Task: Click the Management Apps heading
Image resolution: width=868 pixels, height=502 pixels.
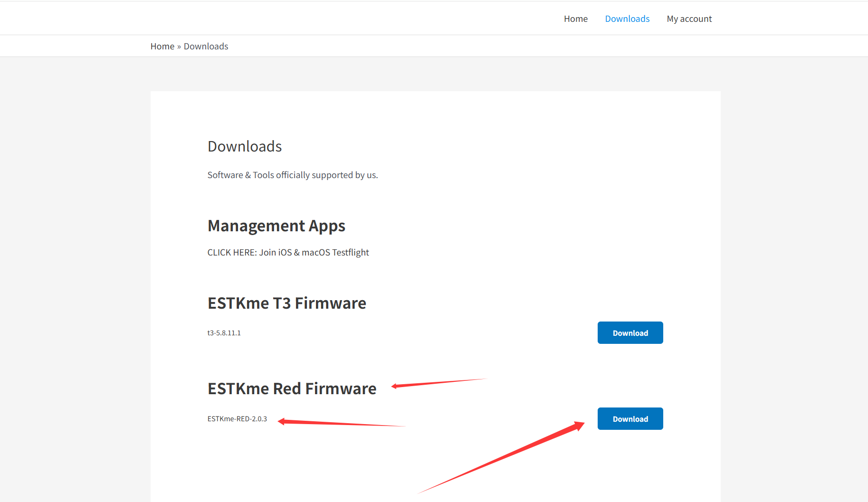Action: click(x=276, y=226)
